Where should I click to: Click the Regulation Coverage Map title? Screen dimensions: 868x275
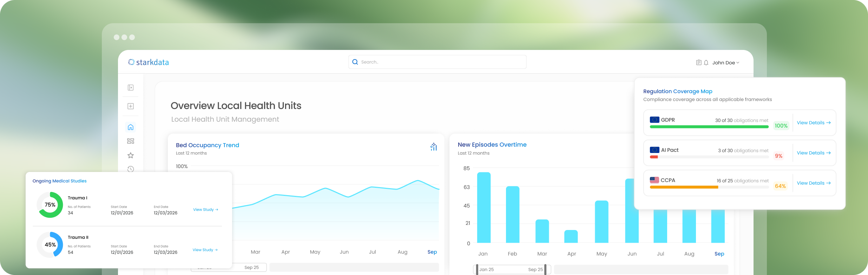(678, 91)
